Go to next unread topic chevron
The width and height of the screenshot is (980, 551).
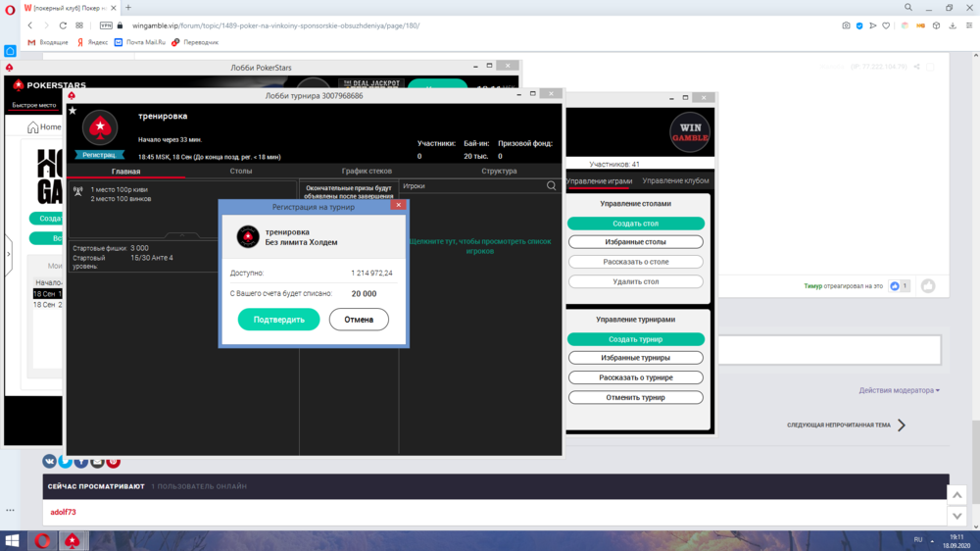[901, 426]
